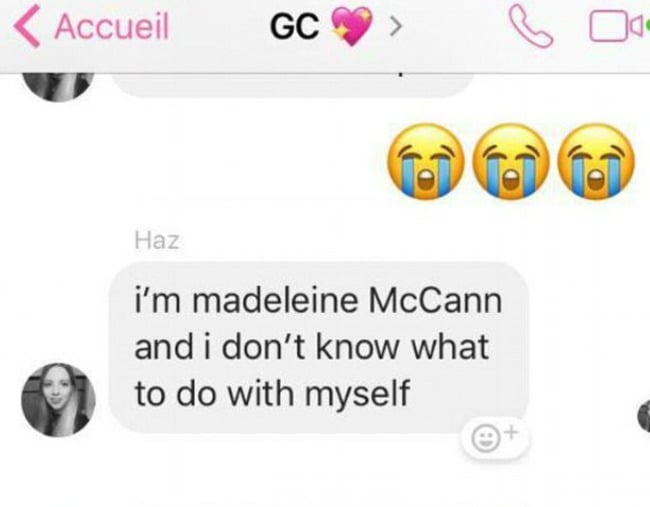
Task: Expand chat details with the title chevron
Action: pos(395,27)
